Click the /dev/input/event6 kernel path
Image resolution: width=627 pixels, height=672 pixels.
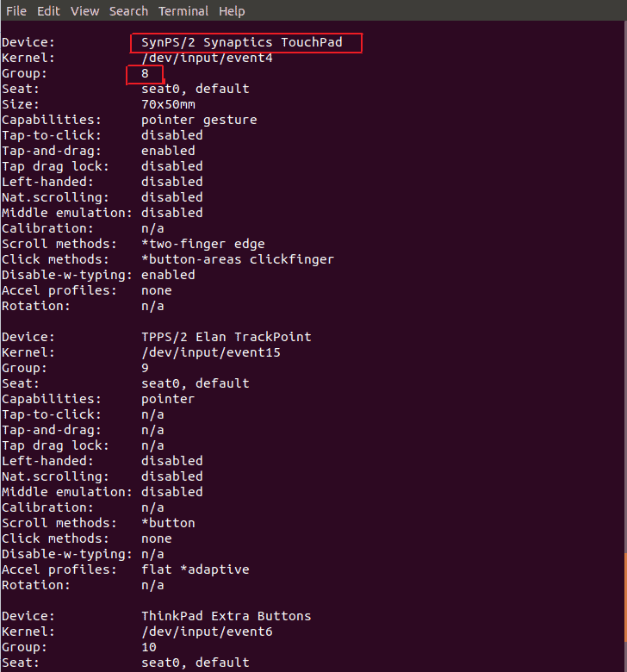(207, 632)
